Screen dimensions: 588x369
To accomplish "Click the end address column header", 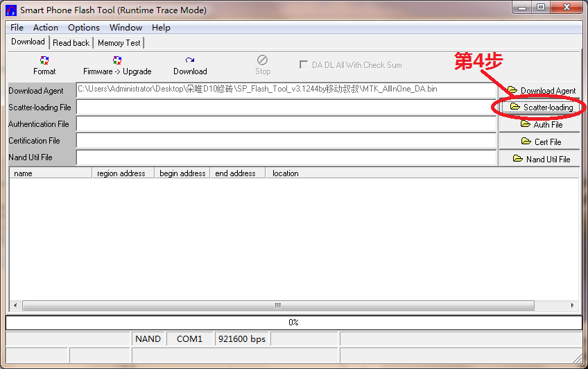I will (x=238, y=173).
